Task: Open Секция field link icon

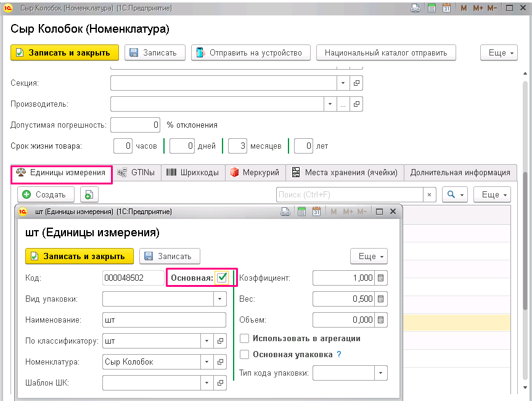Action: pos(356,83)
